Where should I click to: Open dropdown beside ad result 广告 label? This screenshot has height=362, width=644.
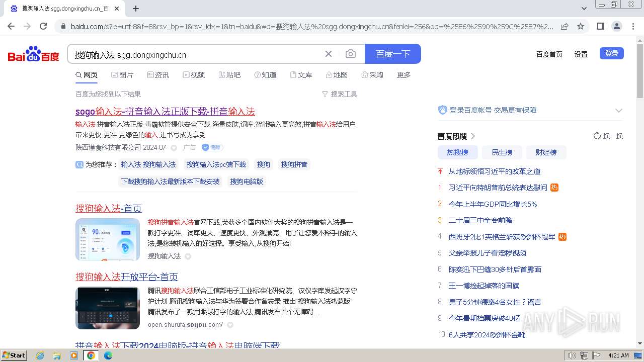(x=174, y=148)
